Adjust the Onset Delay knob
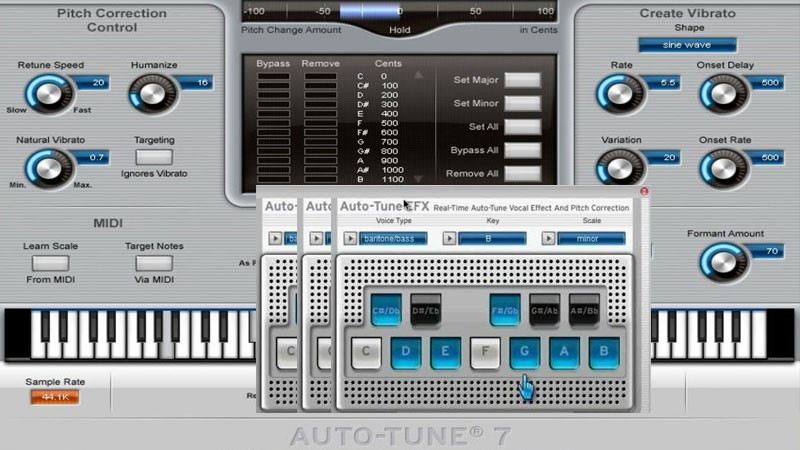The image size is (800, 450). tap(723, 94)
